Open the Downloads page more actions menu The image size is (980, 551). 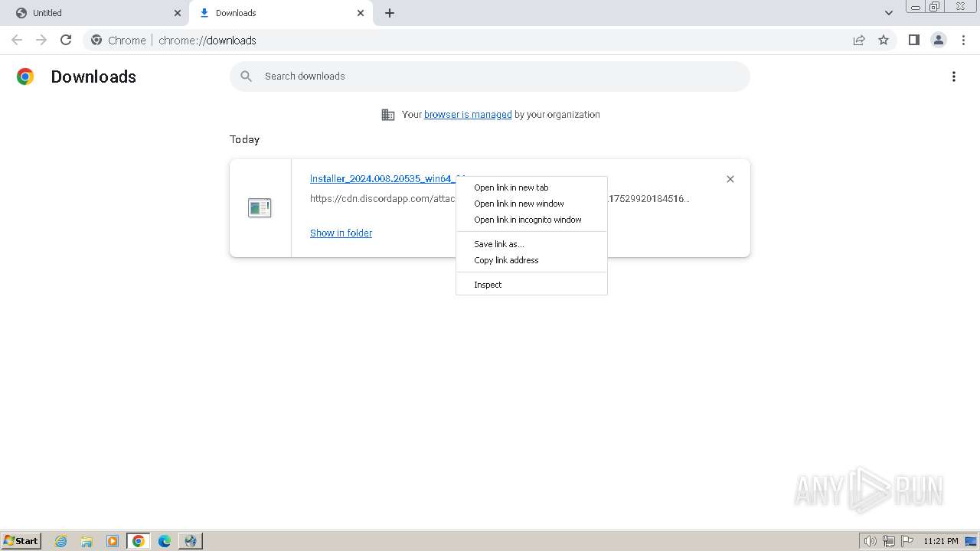coord(954,77)
